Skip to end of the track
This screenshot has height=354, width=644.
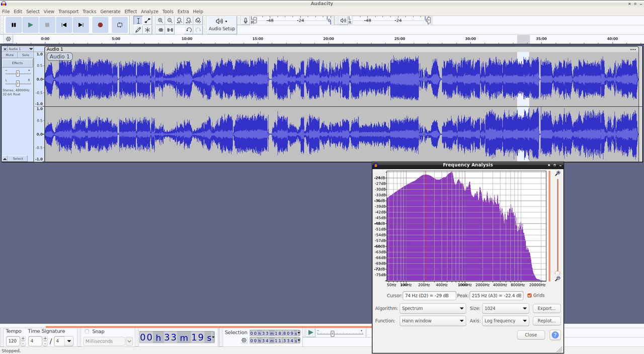click(x=80, y=25)
